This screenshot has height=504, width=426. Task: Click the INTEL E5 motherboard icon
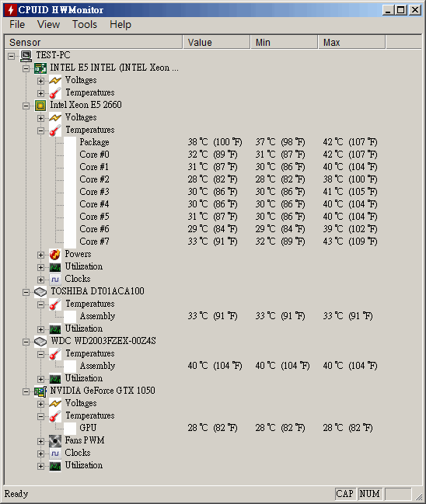click(x=40, y=68)
